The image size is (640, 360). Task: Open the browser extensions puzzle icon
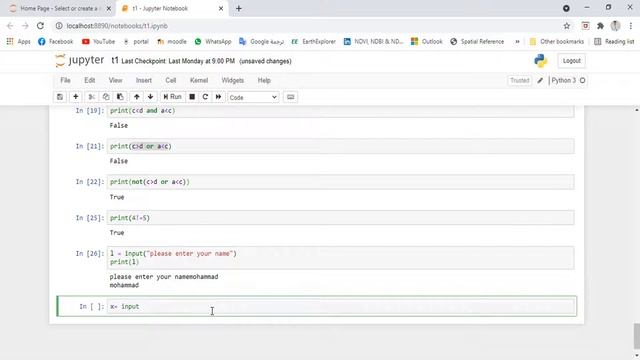[600, 26]
